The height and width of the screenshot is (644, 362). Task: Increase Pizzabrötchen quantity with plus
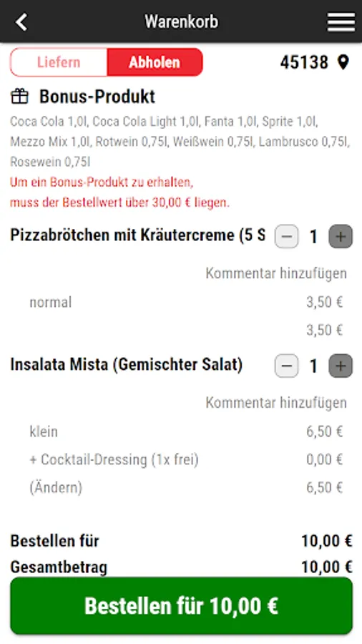click(x=341, y=237)
